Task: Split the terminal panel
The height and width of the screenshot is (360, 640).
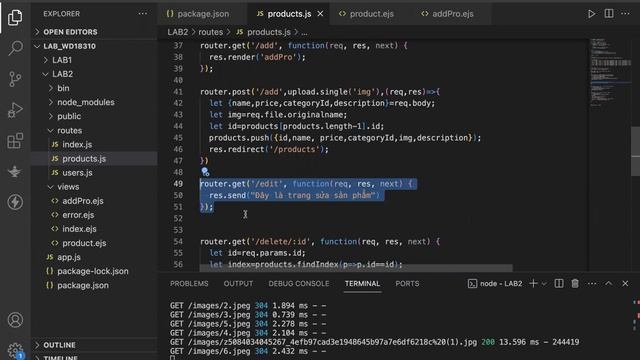Action: [x=559, y=283]
